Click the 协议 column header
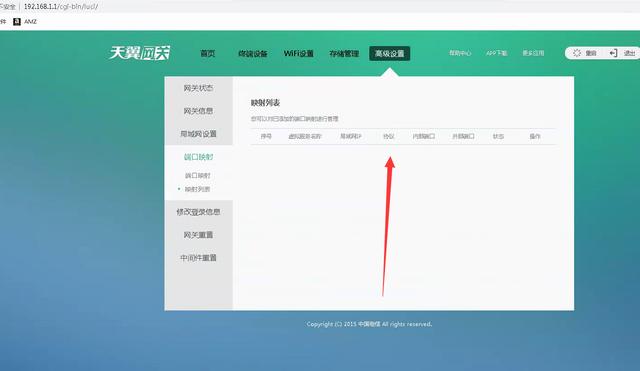640x371 pixels. pos(389,136)
